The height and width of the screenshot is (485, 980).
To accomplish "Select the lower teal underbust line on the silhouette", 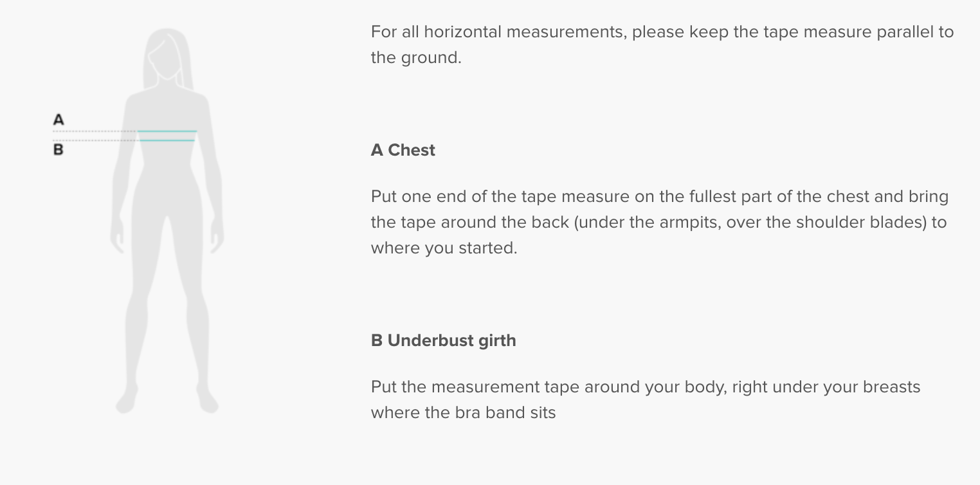I will click(x=167, y=140).
